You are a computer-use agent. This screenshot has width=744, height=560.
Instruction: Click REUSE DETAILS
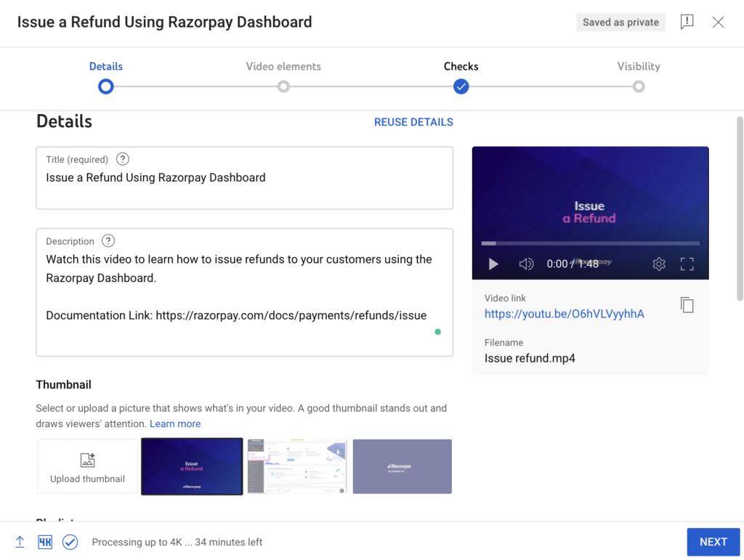[413, 122]
